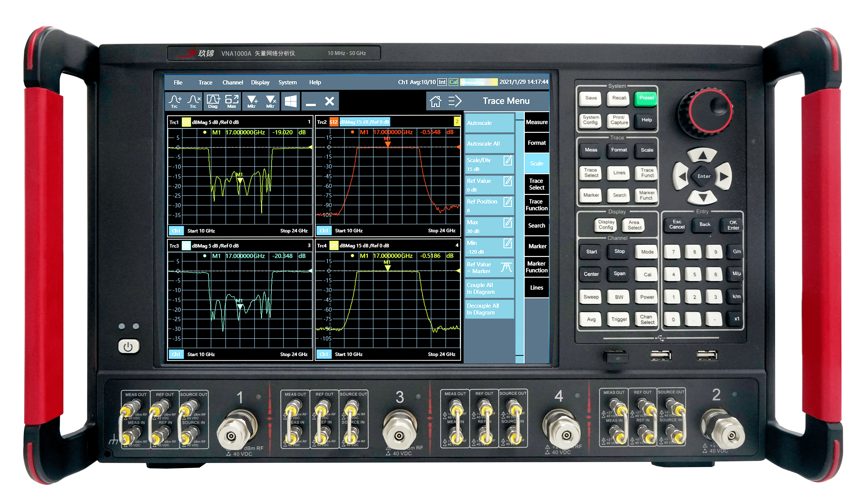
Task: Tap the center Enter navigation key
Action: (x=703, y=176)
